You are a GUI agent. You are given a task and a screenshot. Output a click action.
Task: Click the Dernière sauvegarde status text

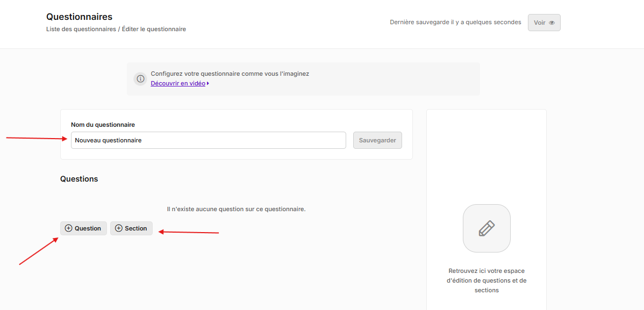[x=455, y=22]
